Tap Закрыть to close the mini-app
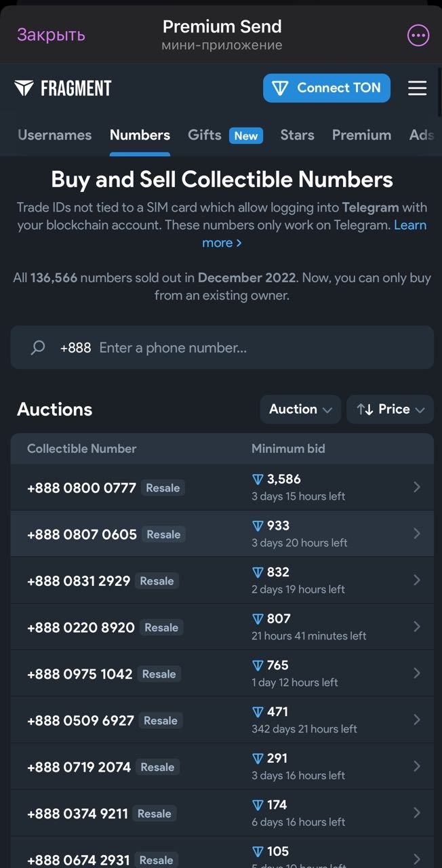The image size is (442, 868). (x=50, y=35)
